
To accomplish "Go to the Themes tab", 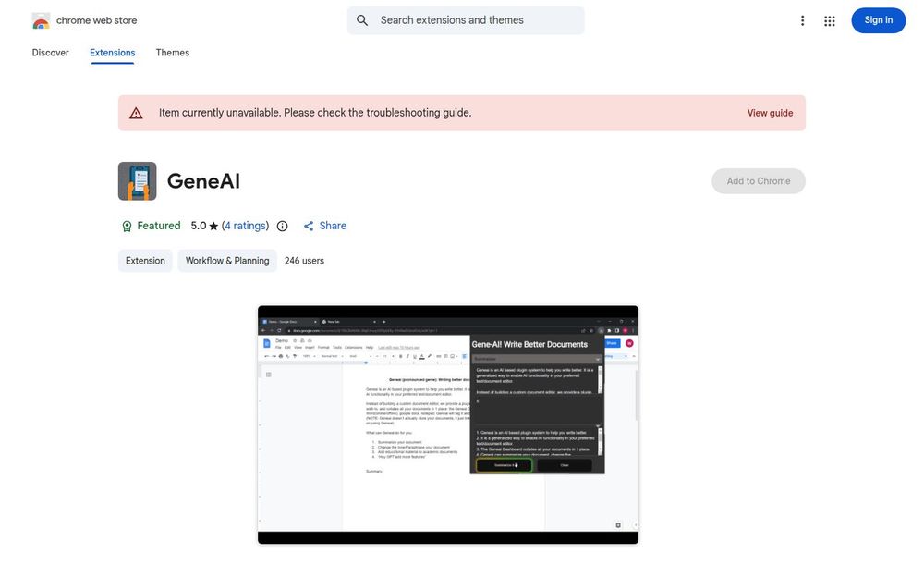I will (x=173, y=53).
